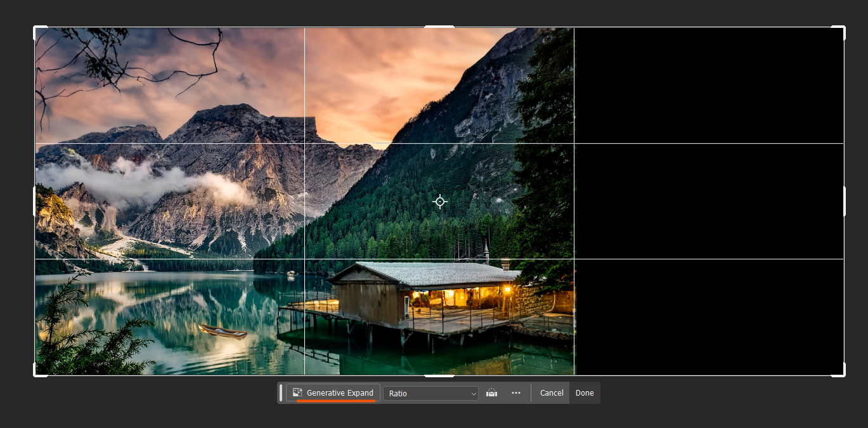Open the three-dots more options menu
Image resolution: width=868 pixels, height=428 pixels.
[516, 393]
